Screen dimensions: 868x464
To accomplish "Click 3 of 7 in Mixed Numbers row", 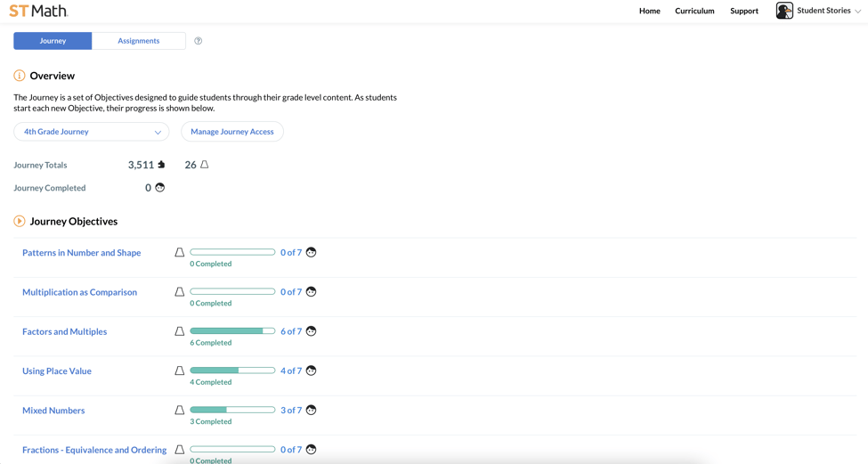I will (x=291, y=411).
